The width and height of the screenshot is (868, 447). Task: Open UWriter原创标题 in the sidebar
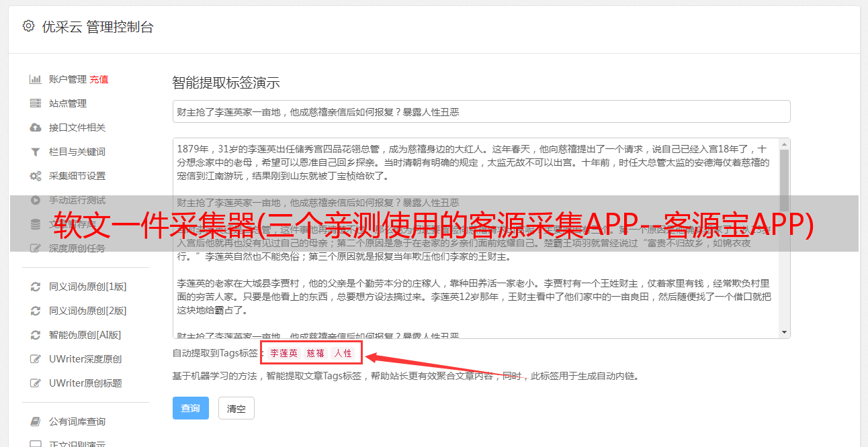tap(85, 383)
